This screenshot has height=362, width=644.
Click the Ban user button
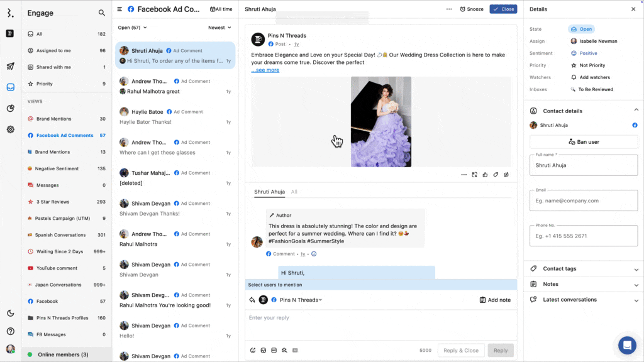click(x=584, y=141)
